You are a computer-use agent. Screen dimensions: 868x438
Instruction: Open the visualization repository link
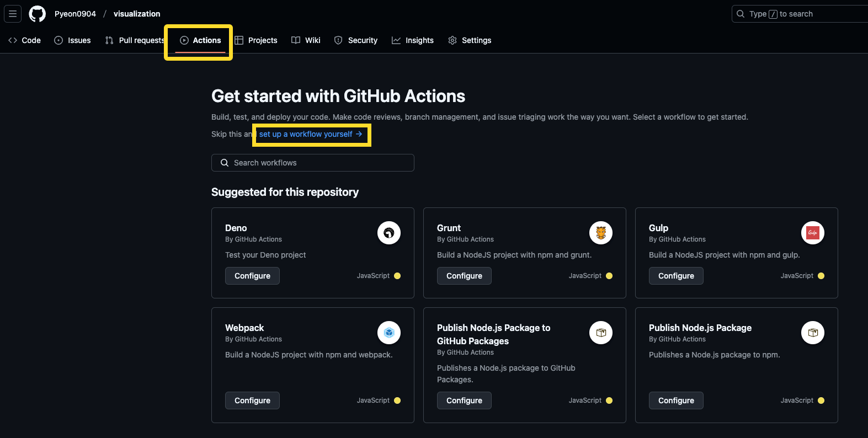coord(137,14)
